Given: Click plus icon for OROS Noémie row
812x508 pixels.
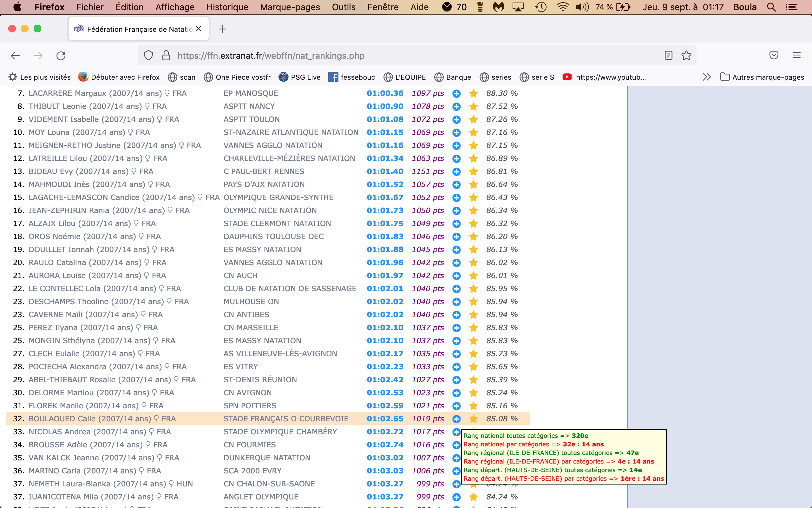Looking at the screenshot, I should pos(456,237).
